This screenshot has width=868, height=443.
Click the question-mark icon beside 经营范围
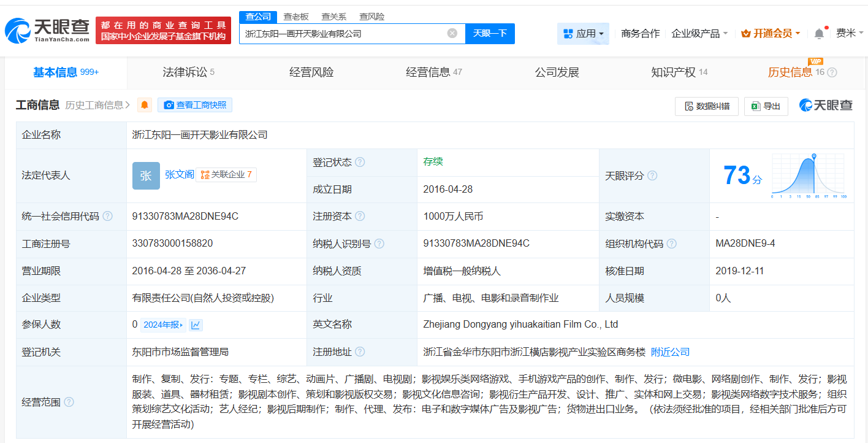point(70,403)
